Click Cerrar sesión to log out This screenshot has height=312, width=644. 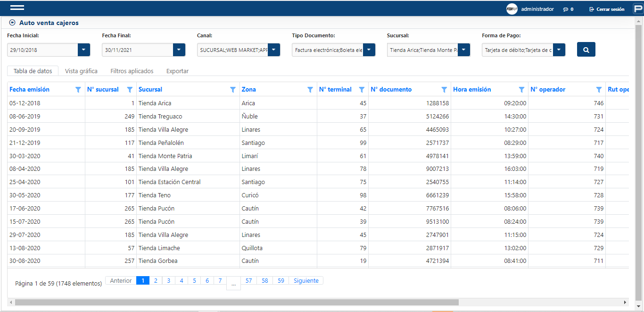click(607, 9)
